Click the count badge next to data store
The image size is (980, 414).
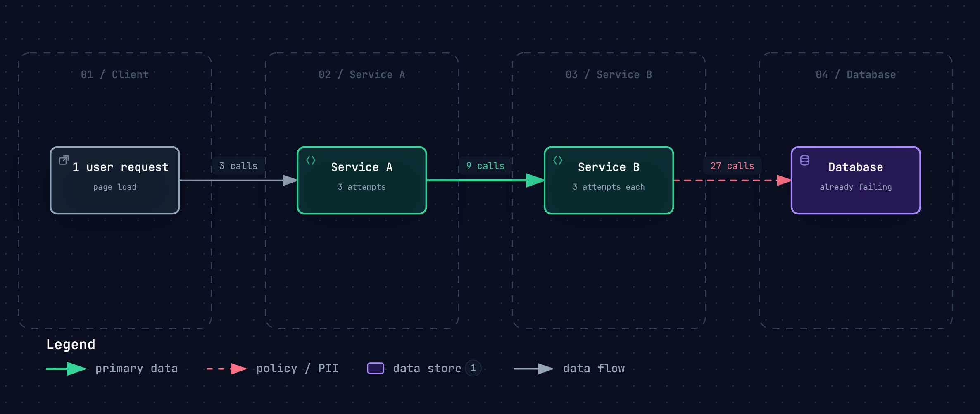tap(473, 368)
